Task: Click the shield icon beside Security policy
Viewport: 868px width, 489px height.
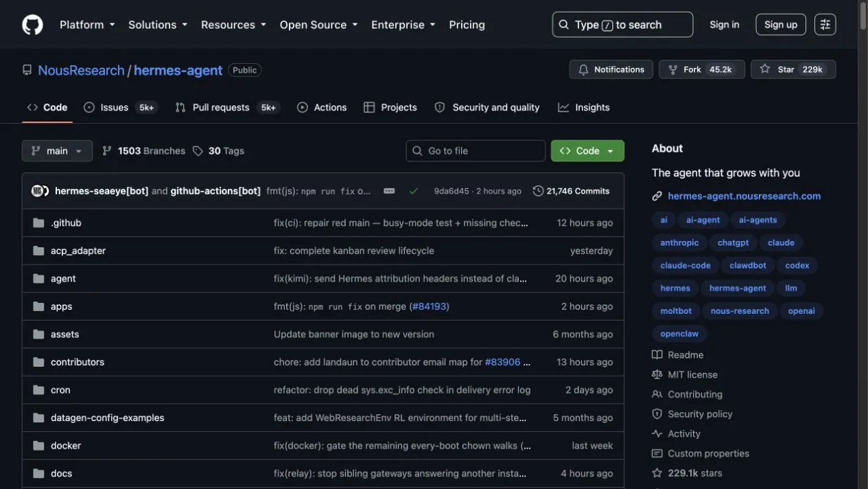Action: click(x=657, y=414)
